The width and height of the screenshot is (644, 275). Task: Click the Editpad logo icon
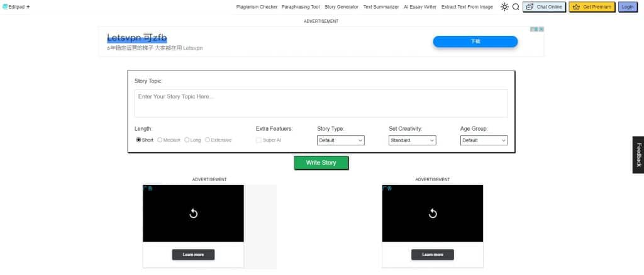coord(5,7)
